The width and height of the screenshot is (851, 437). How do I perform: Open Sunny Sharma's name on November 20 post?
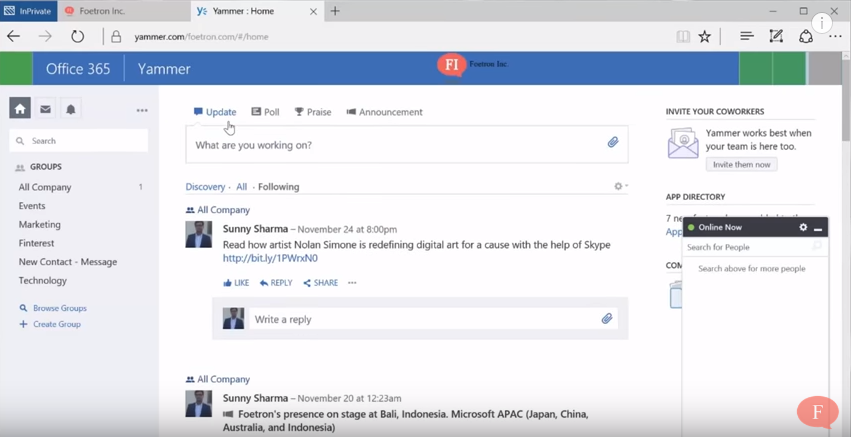pyautogui.click(x=255, y=398)
